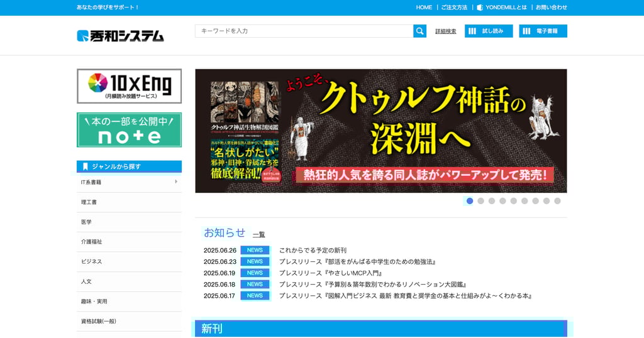Open press release 教育費と奨学金の基本
Image resolution: width=644 pixels, height=338 pixels.
pos(406,296)
